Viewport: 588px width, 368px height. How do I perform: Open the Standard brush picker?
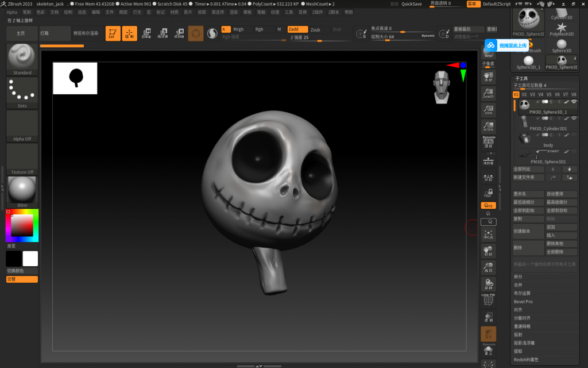pos(22,59)
